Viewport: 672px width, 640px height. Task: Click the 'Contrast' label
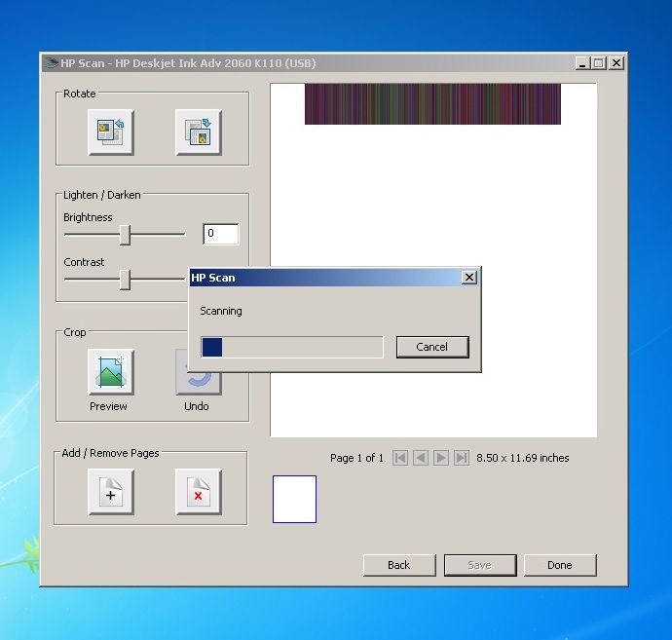click(x=84, y=262)
